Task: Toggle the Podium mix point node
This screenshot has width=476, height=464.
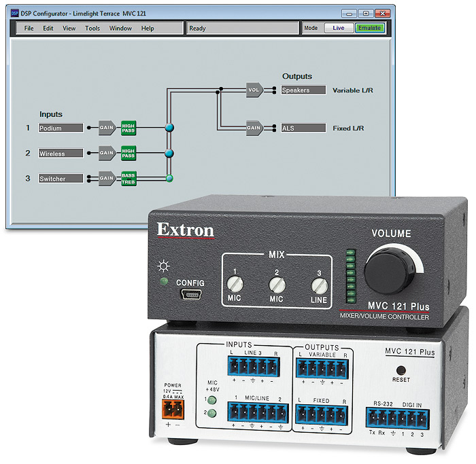Action: pyautogui.click(x=169, y=128)
